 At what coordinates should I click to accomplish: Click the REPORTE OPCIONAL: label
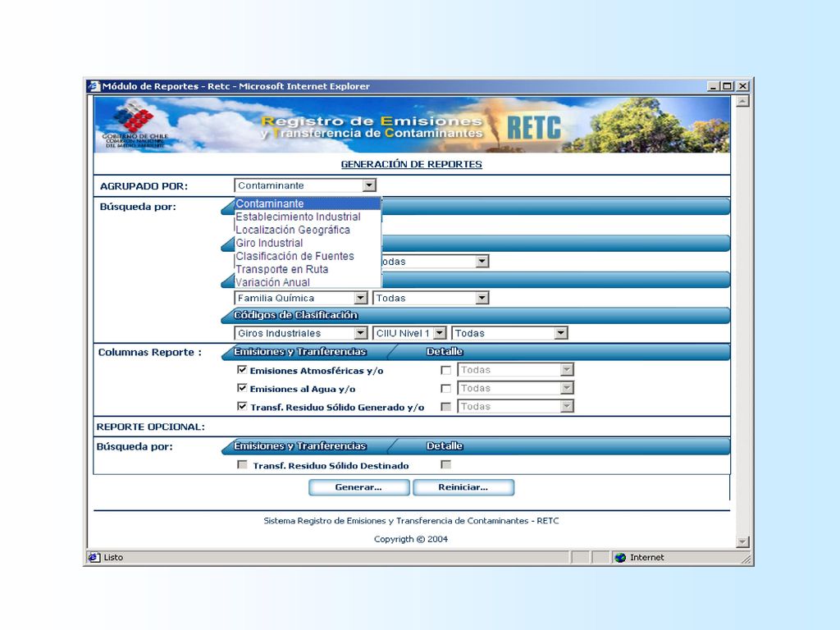click(x=151, y=427)
